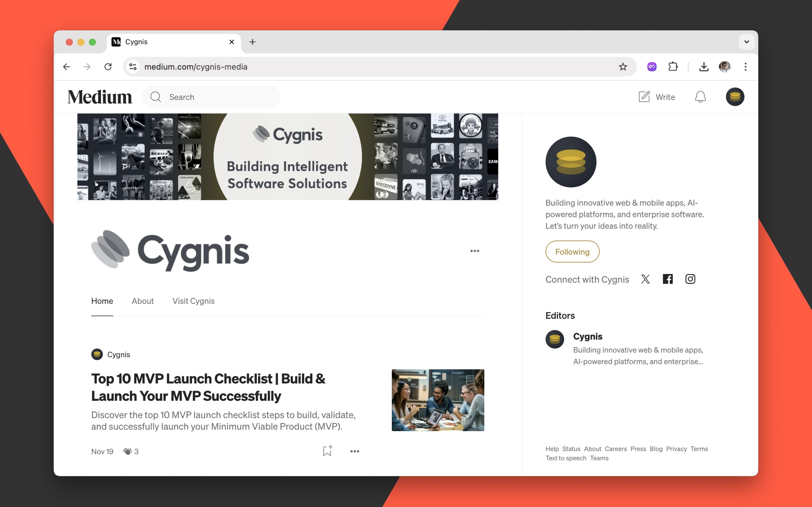Click the profile avatar icon top right
This screenshot has height=507, width=812.
[735, 97]
